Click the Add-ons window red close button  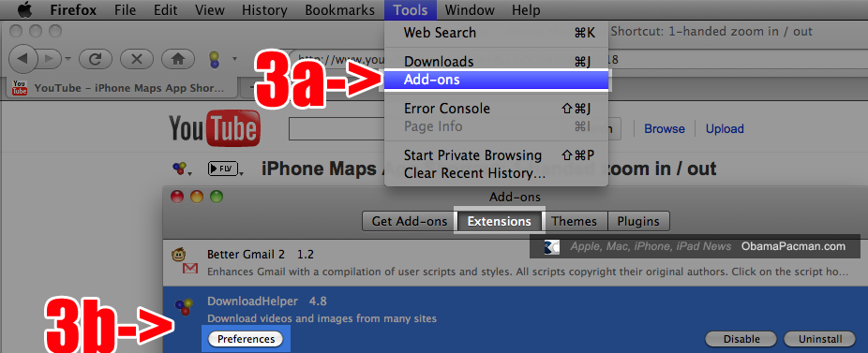click(x=177, y=197)
